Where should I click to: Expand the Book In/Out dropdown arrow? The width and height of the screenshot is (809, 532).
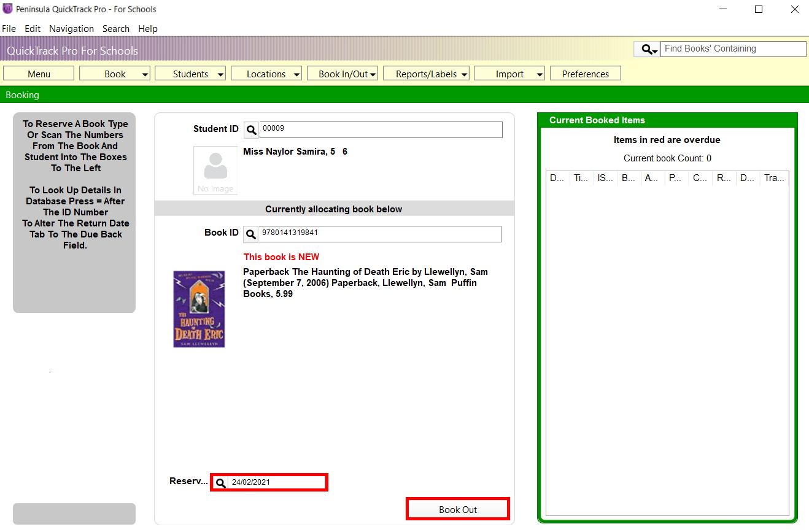373,74
